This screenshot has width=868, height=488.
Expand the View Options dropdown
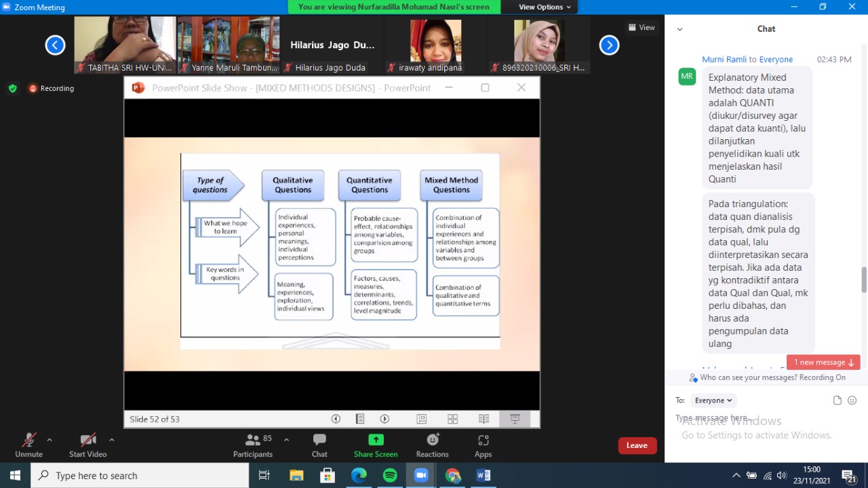[x=545, y=7]
